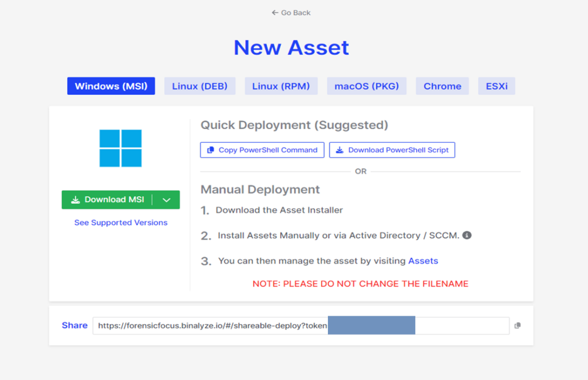The height and width of the screenshot is (380, 588).
Task: Click the 'Share' label
Action: click(x=75, y=325)
